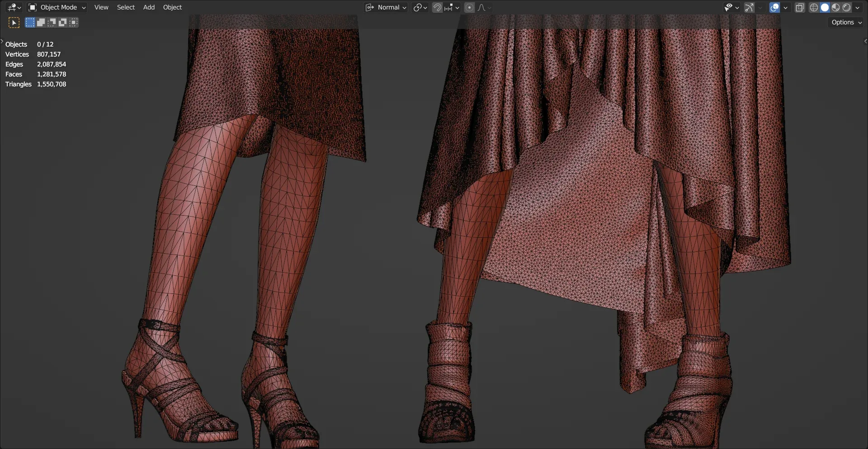Toggle proportional editing
The width and height of the screenshot is (868, 449).
click(x=469, y=7)
